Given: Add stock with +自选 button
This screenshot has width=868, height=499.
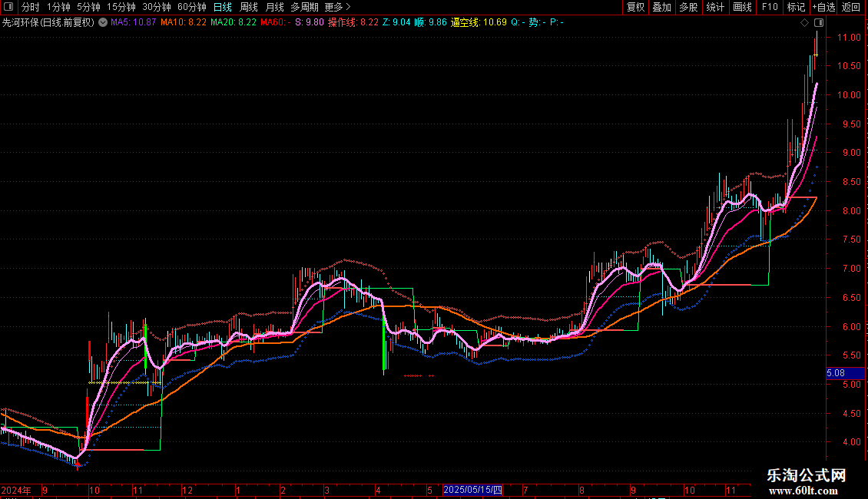Looking at the screenshot, I should [x=823, y=7].
